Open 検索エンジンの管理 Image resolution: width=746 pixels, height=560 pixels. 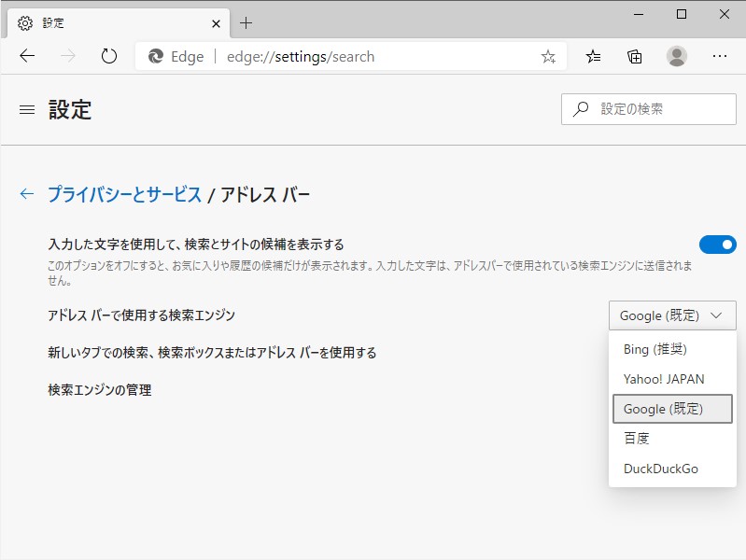click(x=99, y=390)
